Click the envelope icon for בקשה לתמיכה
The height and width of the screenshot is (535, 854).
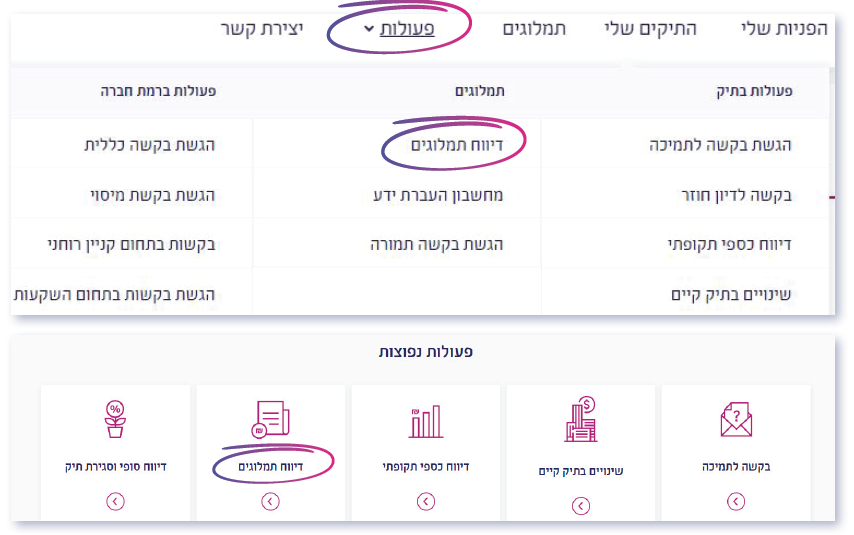[735, 420]
